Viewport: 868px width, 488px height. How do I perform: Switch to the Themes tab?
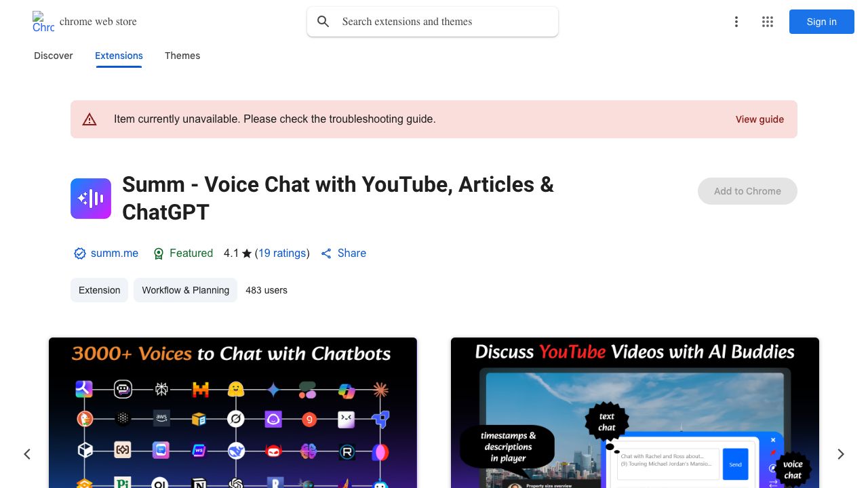(x=182, y=56)
